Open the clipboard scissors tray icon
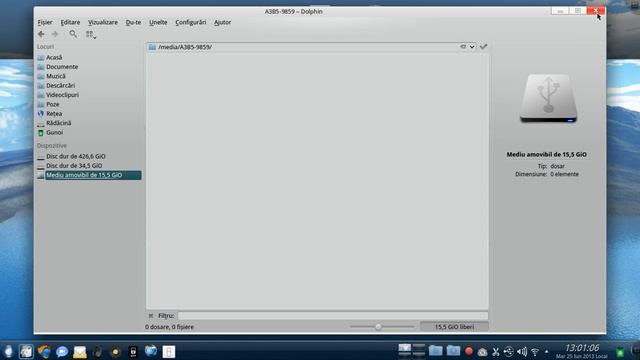 (496, 351)
